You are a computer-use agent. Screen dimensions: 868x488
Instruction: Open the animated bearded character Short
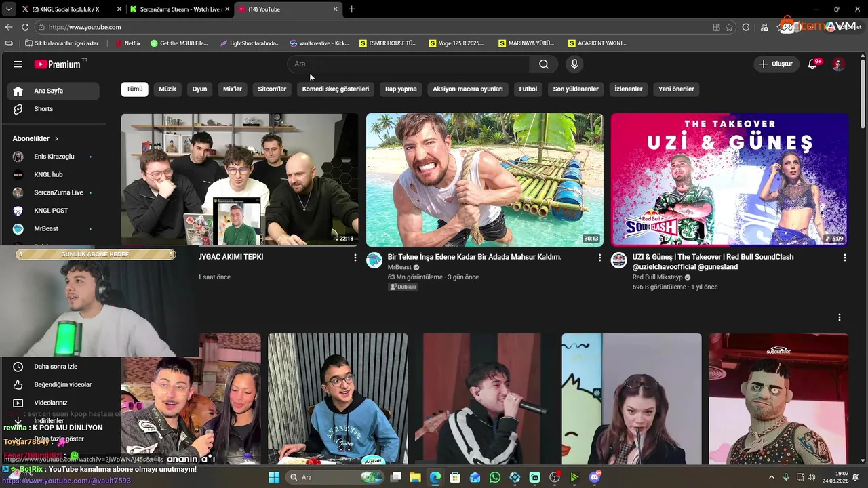click(778, 399)
